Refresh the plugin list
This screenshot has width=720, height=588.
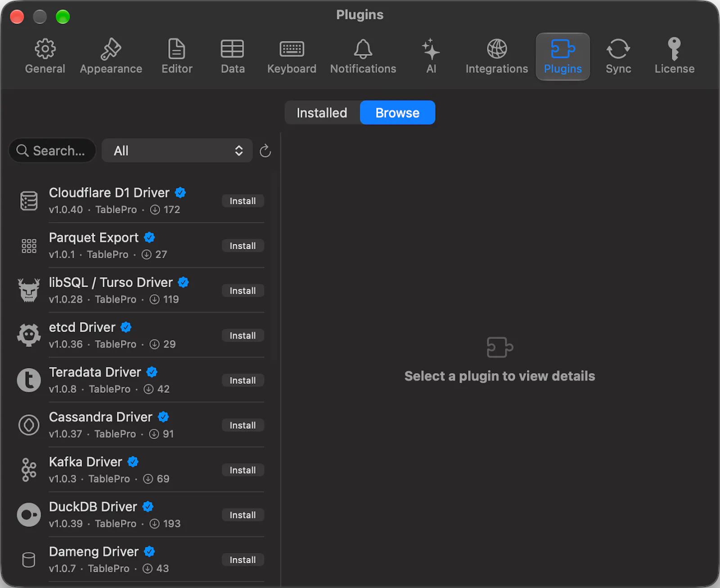265,151
